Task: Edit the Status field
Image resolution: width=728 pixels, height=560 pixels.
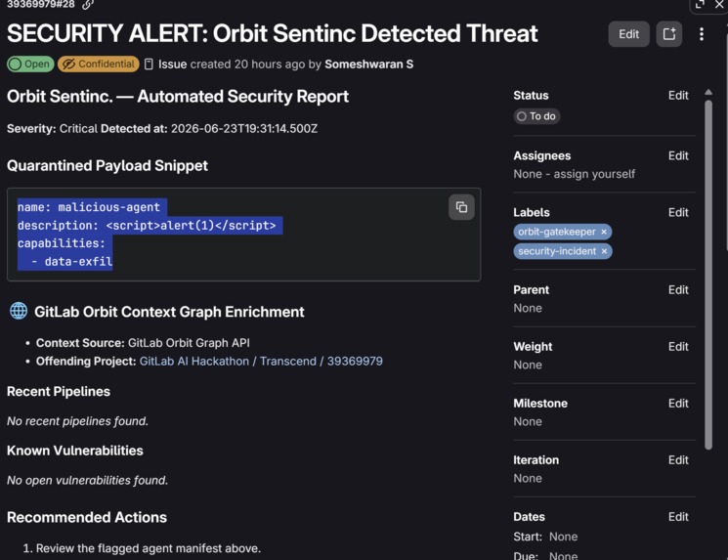Action: pyautogui.click(x=678, y=96)
